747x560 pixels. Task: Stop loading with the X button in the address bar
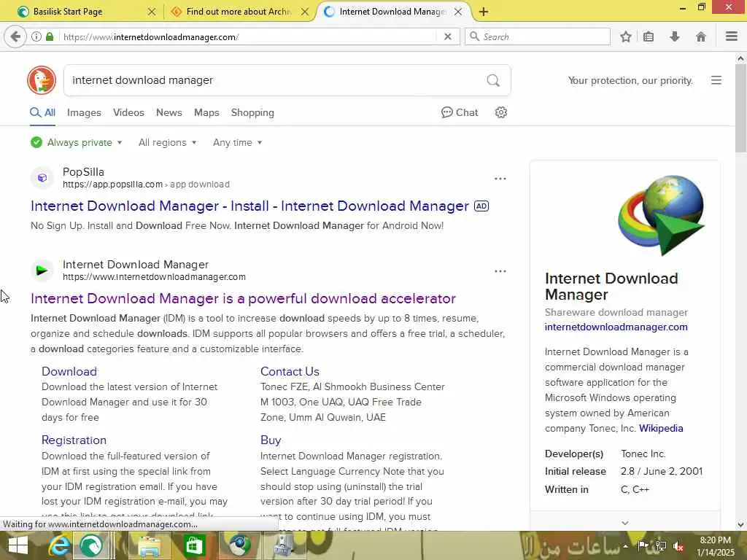coord(448,36)
